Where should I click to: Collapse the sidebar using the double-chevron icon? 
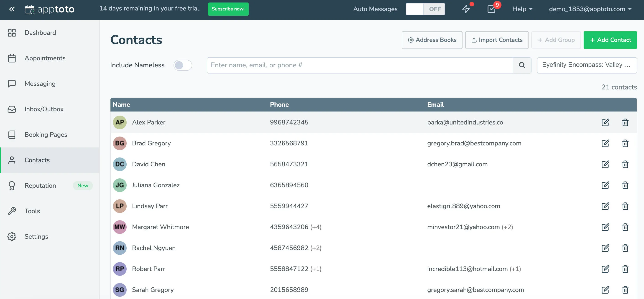12,9
